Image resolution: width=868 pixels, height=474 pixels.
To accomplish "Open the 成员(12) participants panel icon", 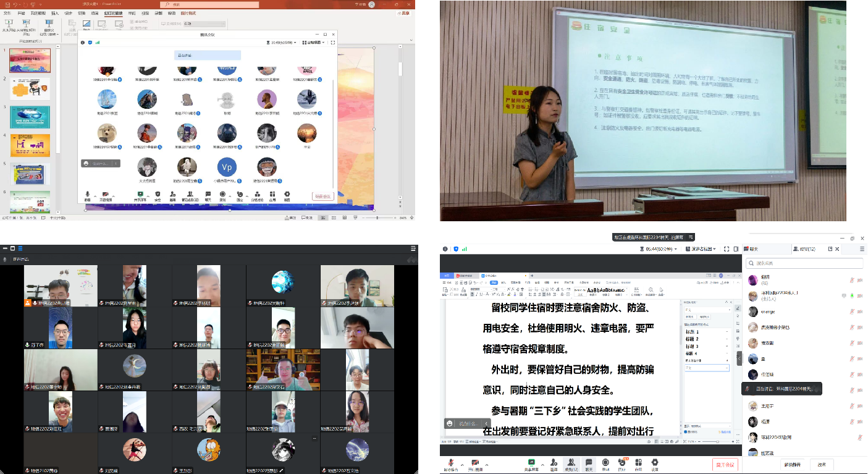I will tap(571, 463).
